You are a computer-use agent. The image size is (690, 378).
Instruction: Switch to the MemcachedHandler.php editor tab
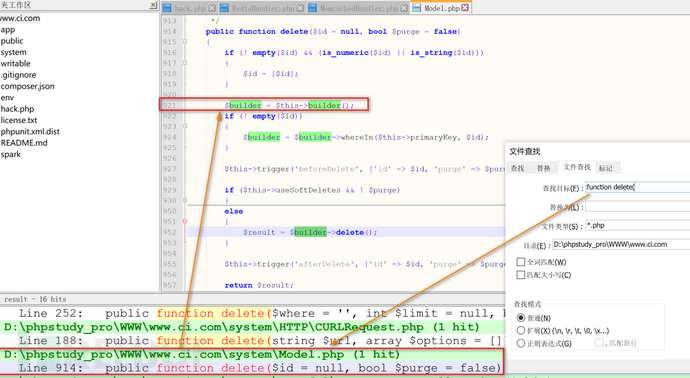(x=359, y=8)
